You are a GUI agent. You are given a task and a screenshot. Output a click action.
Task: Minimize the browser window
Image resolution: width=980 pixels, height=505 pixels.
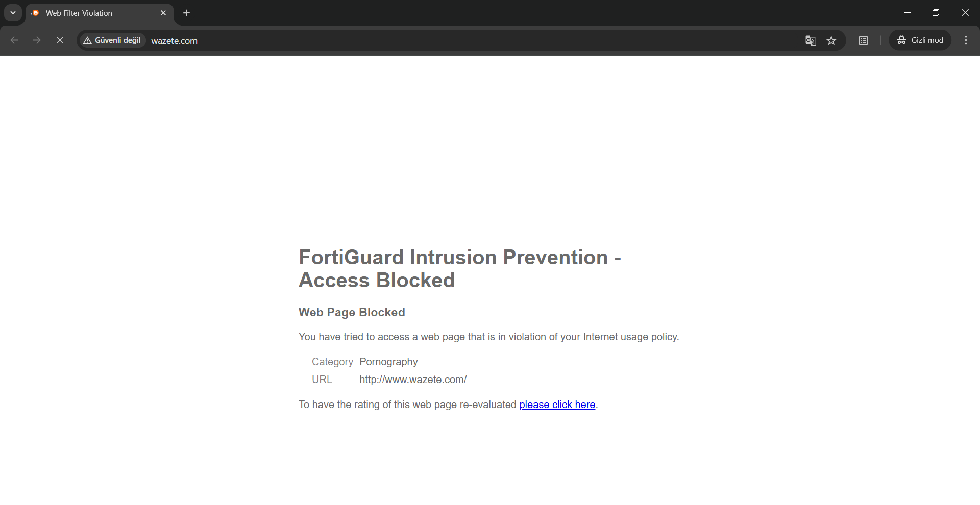point(907,13)
